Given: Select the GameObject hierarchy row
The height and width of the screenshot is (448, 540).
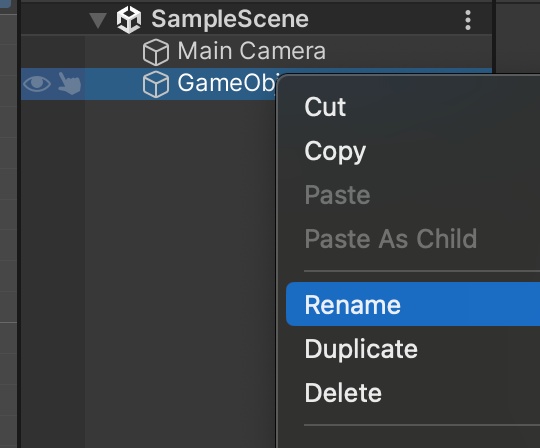Looking at the screenshot, I should 149,84.
